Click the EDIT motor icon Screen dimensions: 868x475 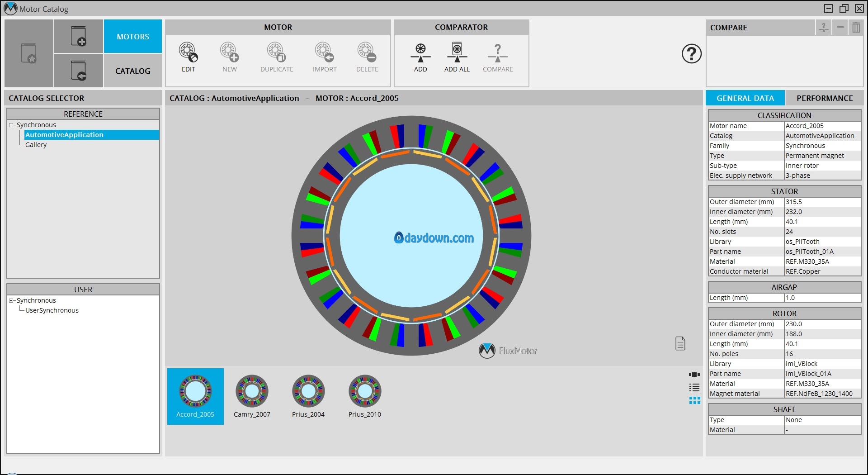pyautogui.click(x=188, y=52)
